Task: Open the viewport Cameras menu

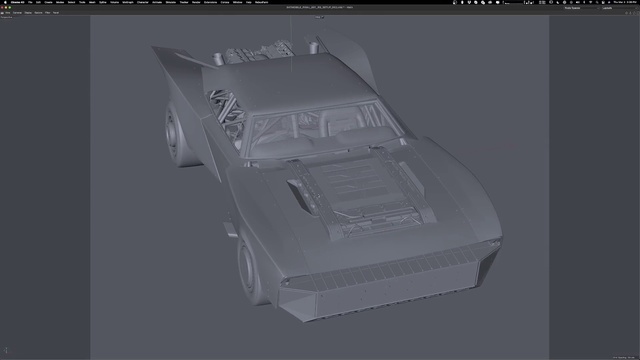Action: pyautogui.click(x=17, y=13)
